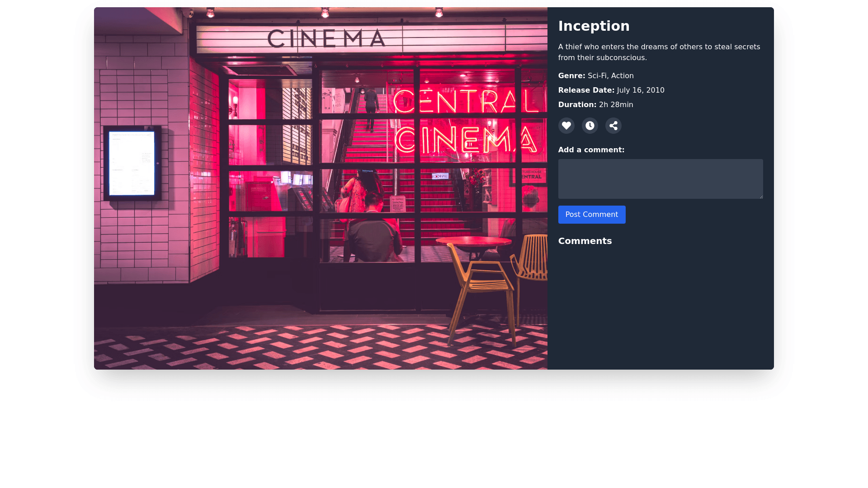
Task: Click the Comments section heading
Action: [x=585, y=241]
